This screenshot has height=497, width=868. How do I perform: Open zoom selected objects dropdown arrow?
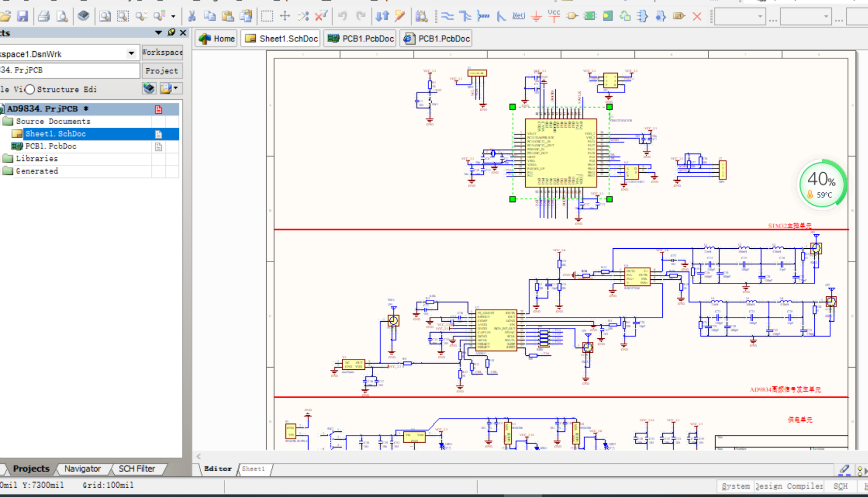pyautogui.click(x=173, y=16)
